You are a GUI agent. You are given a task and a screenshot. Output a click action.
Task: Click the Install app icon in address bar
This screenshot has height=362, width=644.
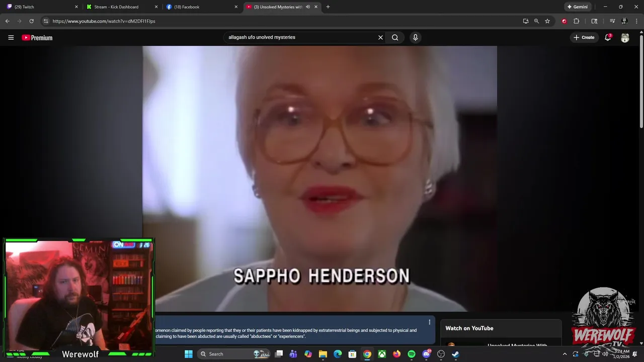pos(526,21)
